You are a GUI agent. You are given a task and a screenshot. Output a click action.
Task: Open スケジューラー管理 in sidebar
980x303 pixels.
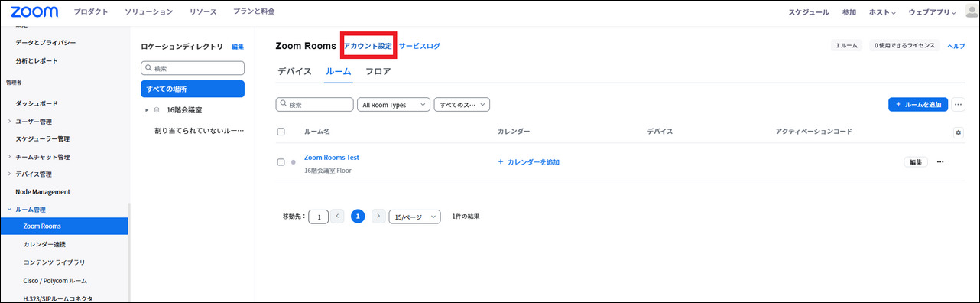(x=43, y=139)
